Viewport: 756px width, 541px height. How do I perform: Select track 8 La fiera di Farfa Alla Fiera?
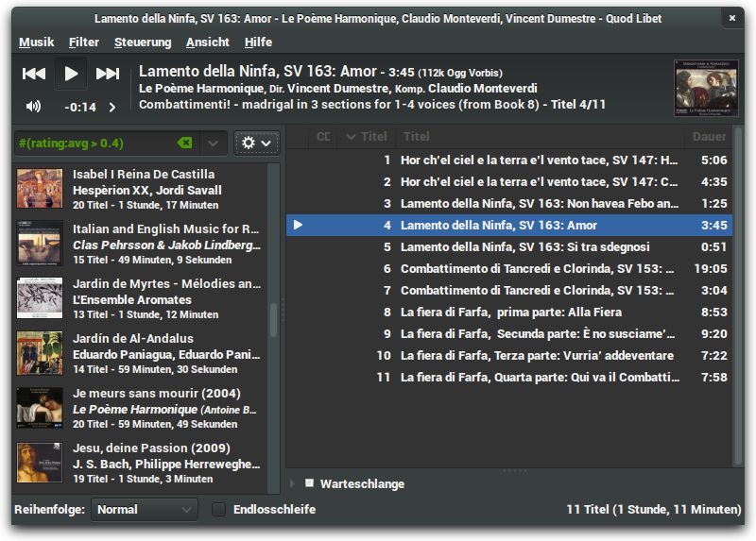pos(509,312)
